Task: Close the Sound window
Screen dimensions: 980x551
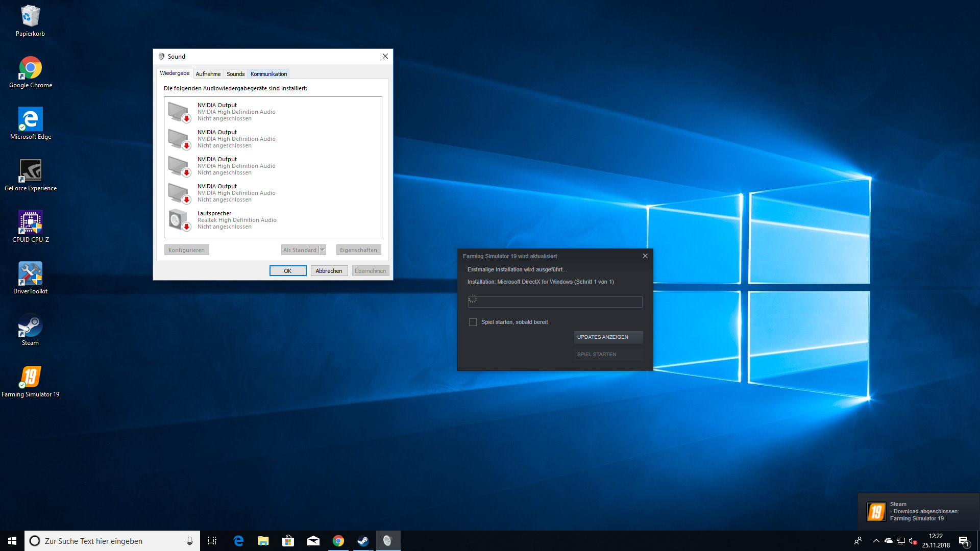Action: 385,56
